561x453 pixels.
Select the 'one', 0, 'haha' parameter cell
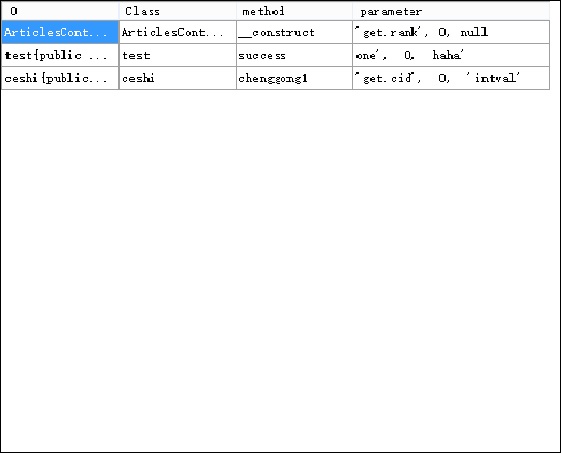pyautogui.click(x=451, y=55)
